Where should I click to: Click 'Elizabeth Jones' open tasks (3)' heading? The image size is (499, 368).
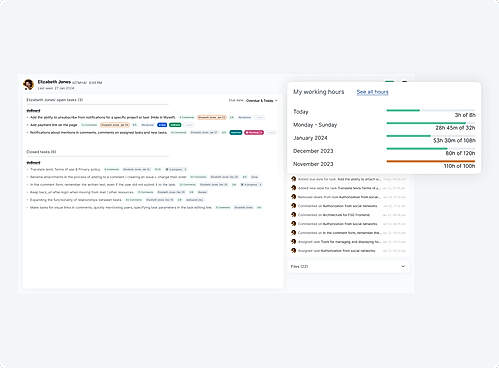pos(55,100)
